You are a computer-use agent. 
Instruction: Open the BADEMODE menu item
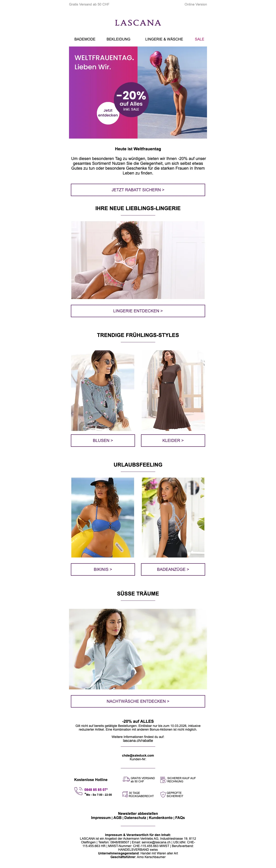click(x=85, y=39)
